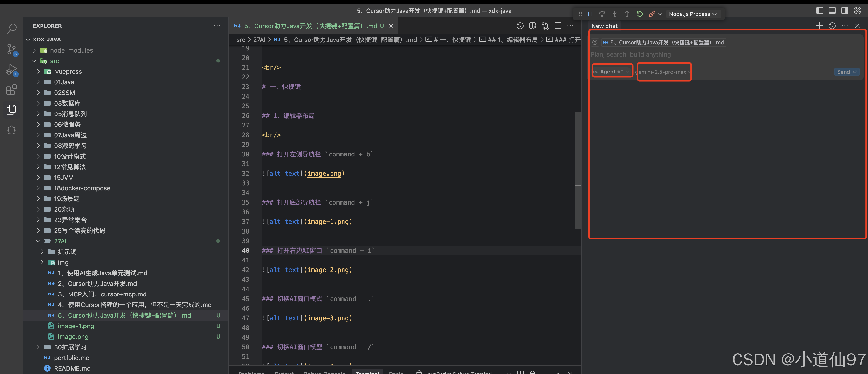Click the debug Restart icon
This screenshot has height=374, width=868.
coord(640,14)
